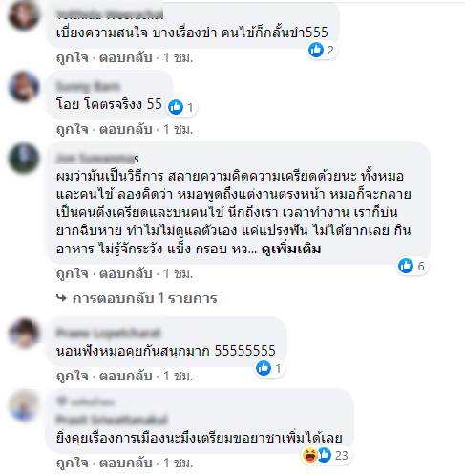Open profile picture of top commenter

point(24,14)
